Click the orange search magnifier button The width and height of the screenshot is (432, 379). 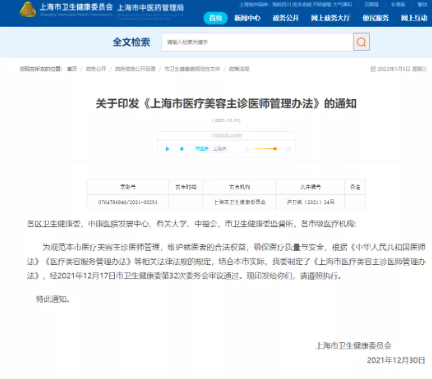click(361, 42)
